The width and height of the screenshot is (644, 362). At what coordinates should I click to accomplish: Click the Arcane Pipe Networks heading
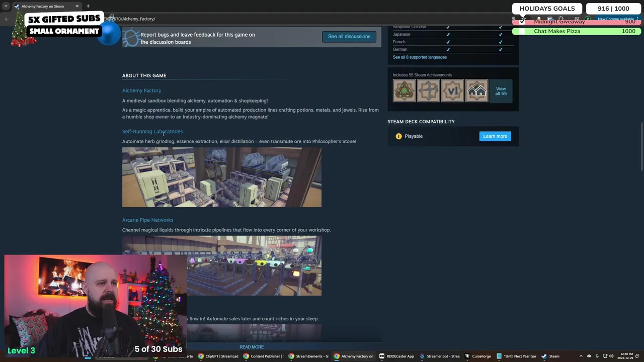click(x=147, y=220)
